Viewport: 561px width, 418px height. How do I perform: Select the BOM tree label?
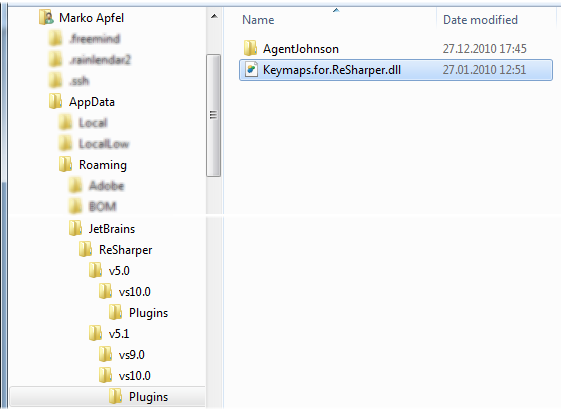(x=103, y=207)
